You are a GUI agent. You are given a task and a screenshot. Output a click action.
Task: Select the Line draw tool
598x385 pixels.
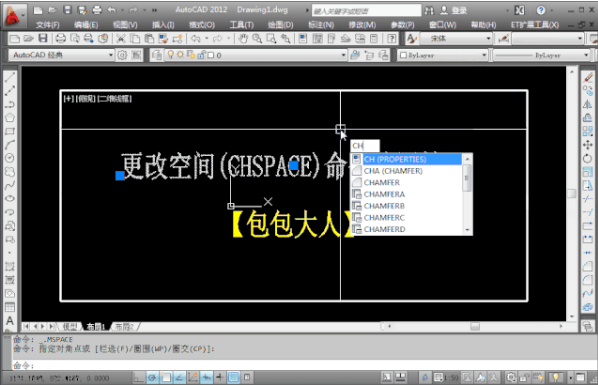click(x=10, y=77)
